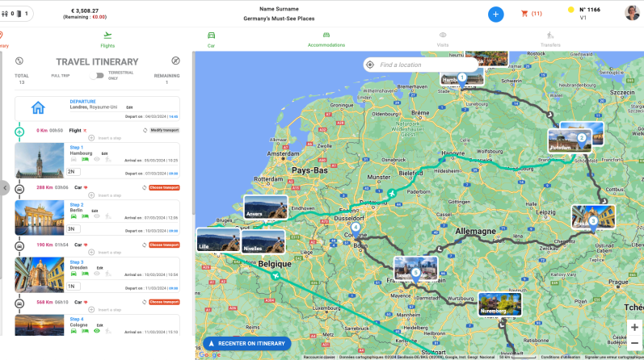The width and height of the screenshot is (644, 360).
Task: Click the travelers count icon
Action: [5, 14]
